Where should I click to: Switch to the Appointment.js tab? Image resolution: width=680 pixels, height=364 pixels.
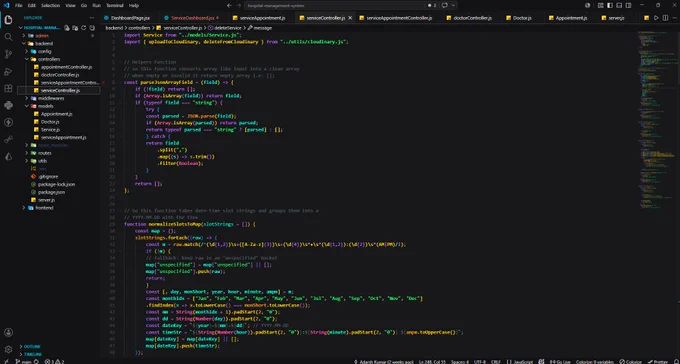click(571, 18)
